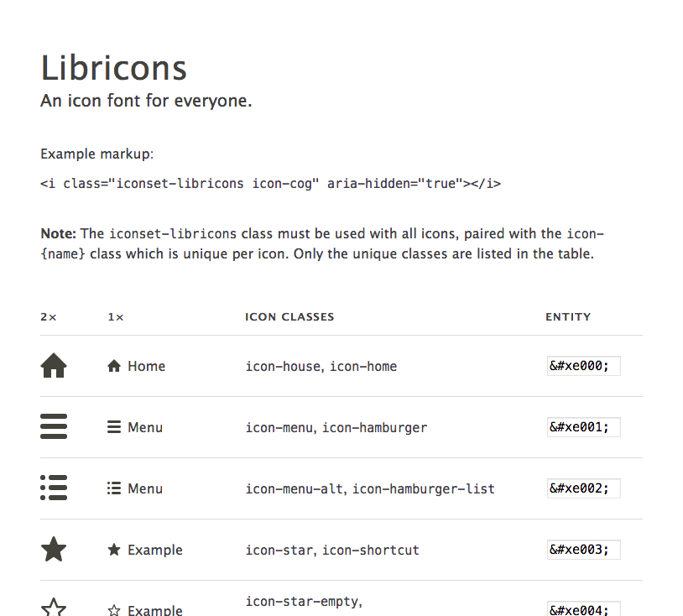Click the ICON CLASSES column header
The width and height of the screenshot is (683, 616).
tap(289, 317)
